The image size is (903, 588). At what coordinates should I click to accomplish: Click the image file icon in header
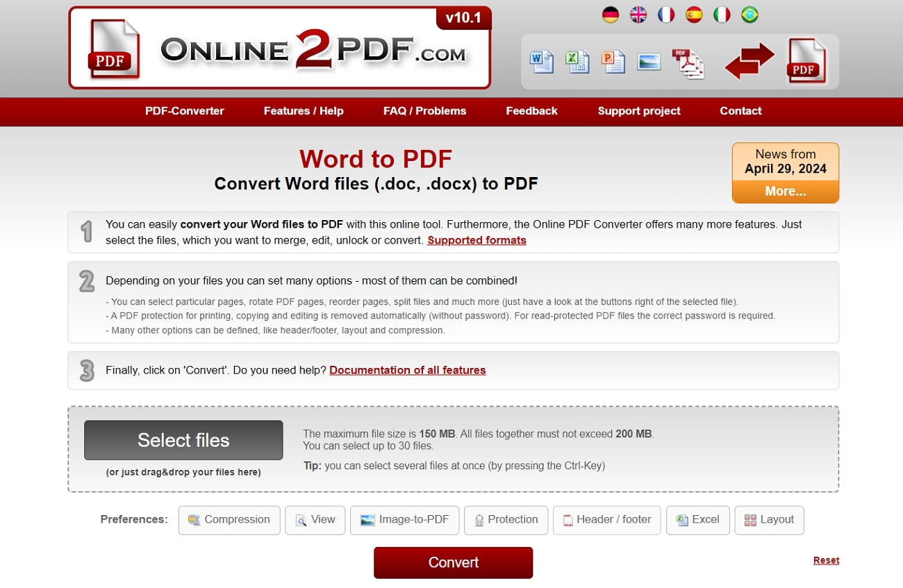point(649,62)
